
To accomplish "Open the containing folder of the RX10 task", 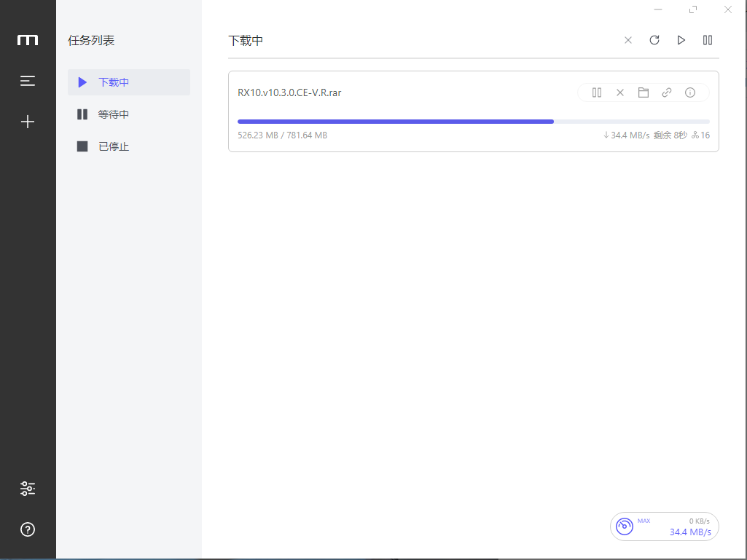I will tap(643, 92).
